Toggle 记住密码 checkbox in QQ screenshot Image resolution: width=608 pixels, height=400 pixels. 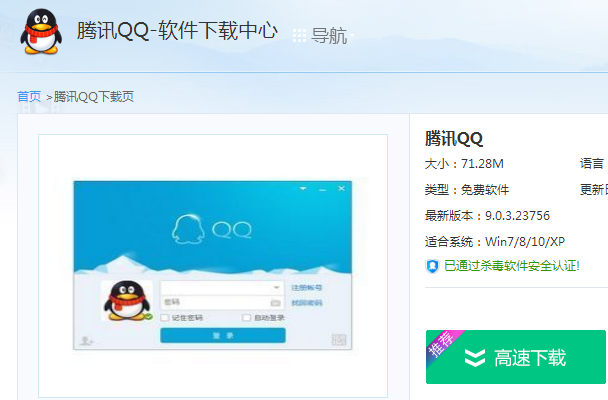pos(165,318)
